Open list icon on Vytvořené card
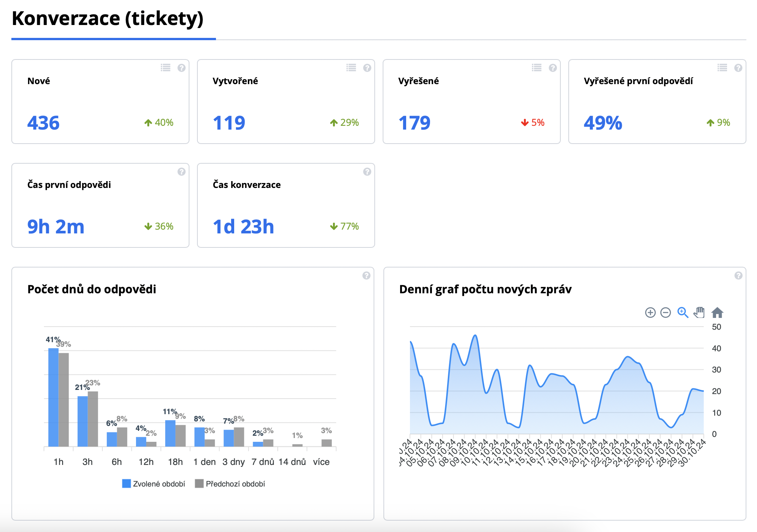Image resolution: width=757 pixels, height=532 pixels. 351,68
